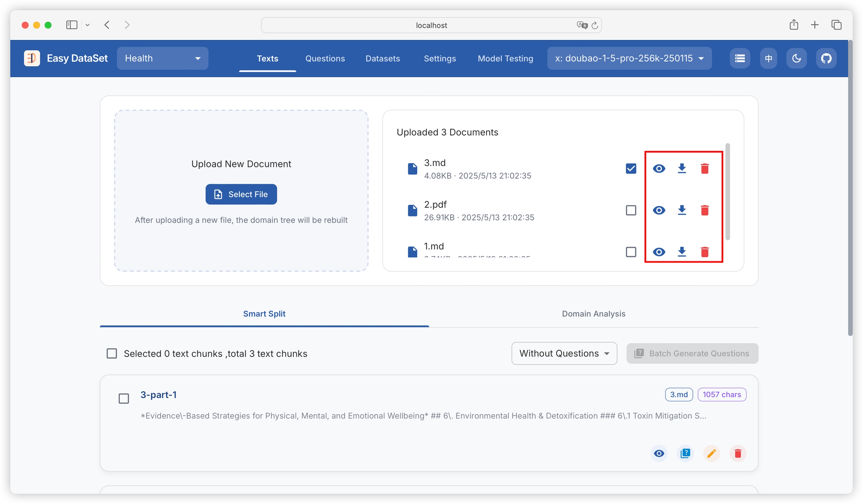This screenshot has width=863, height=504.
Task: Open the task list icon in header
Action: tap(740, 58)
